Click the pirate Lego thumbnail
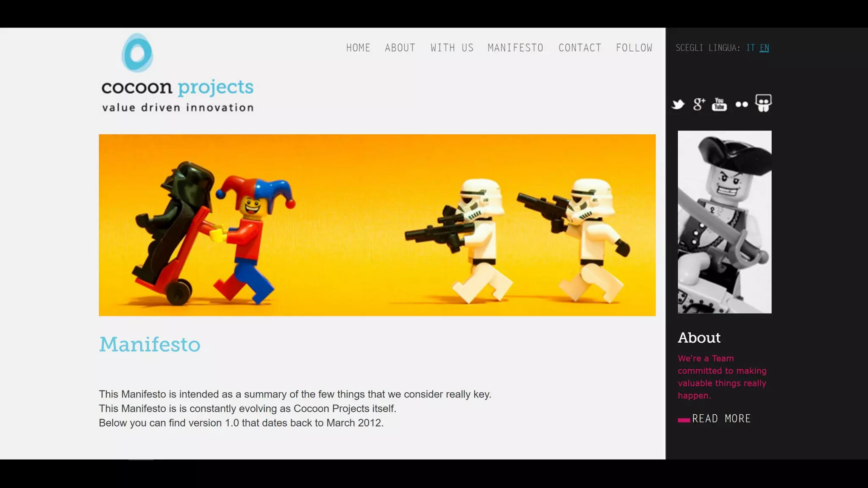The image size is (868, 488). click(x=724, y=222)
